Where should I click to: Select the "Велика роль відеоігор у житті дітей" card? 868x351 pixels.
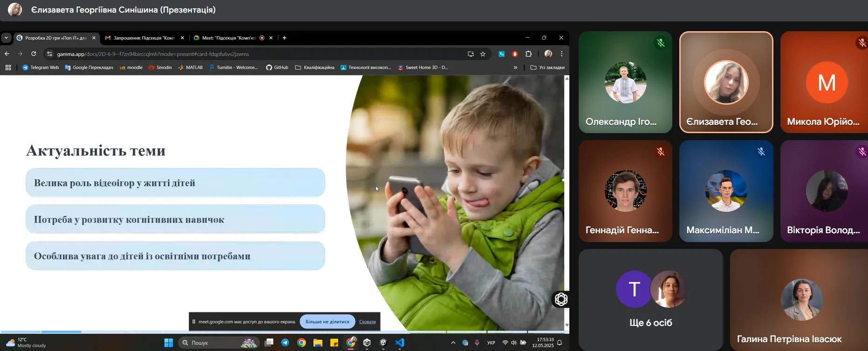point(175,182)
